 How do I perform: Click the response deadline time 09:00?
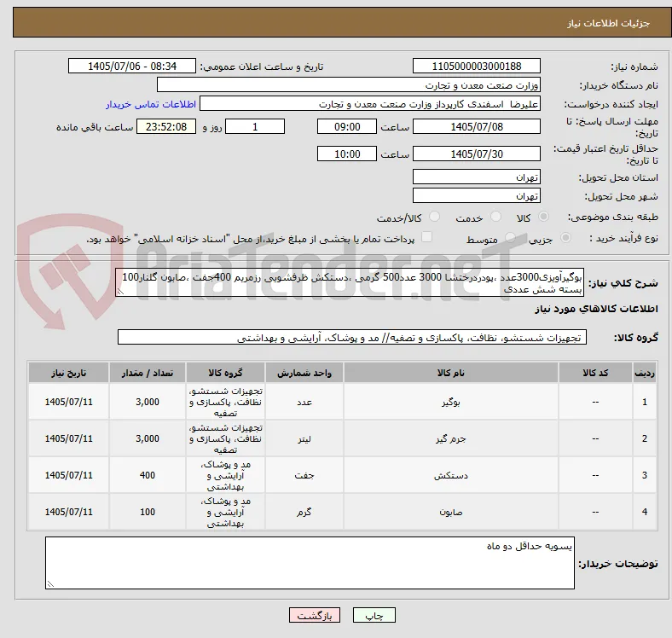click(x=347, y=126)
